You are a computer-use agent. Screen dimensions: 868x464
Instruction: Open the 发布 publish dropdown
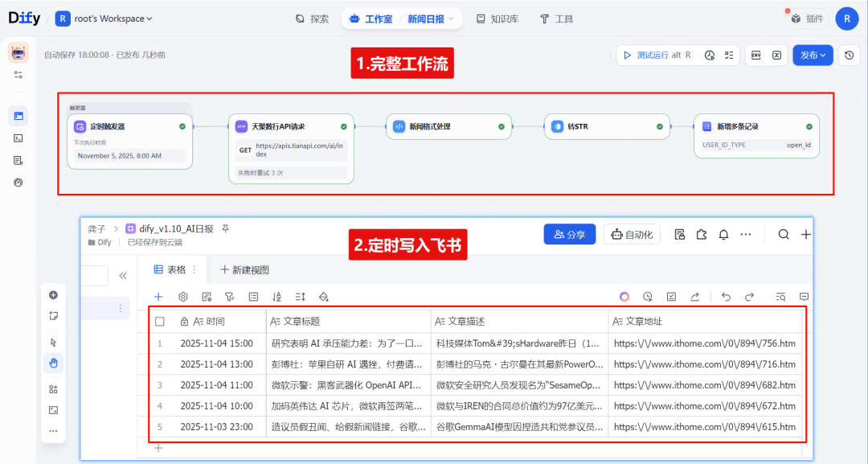[x=813, y=55]
